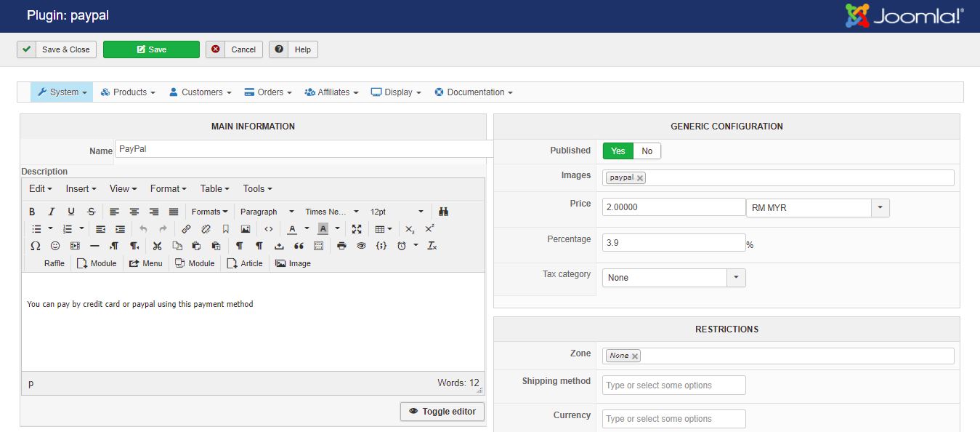
Task: Open the Help button
Action: point(293,49)
